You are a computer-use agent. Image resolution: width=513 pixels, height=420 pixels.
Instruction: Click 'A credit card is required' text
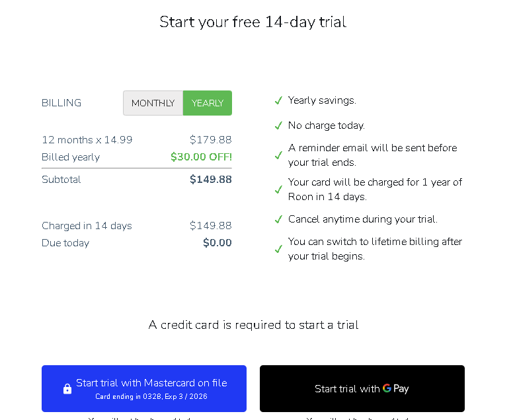215,325
